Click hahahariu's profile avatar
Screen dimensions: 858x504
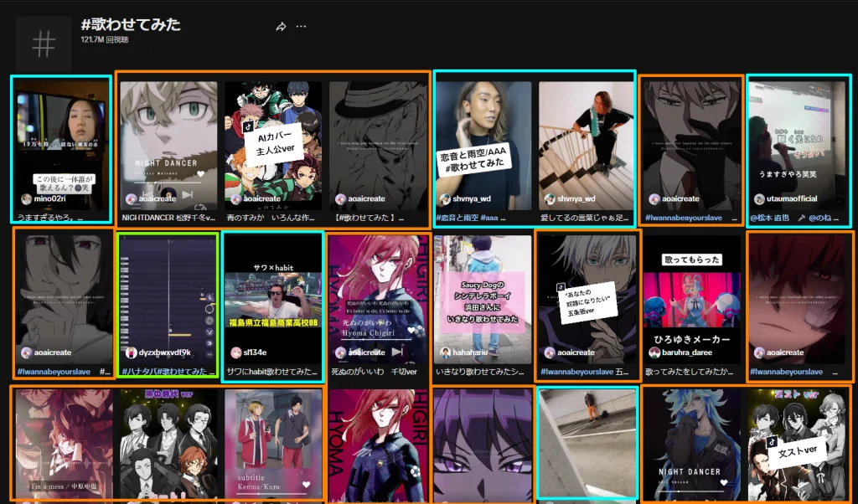point(445,352)
